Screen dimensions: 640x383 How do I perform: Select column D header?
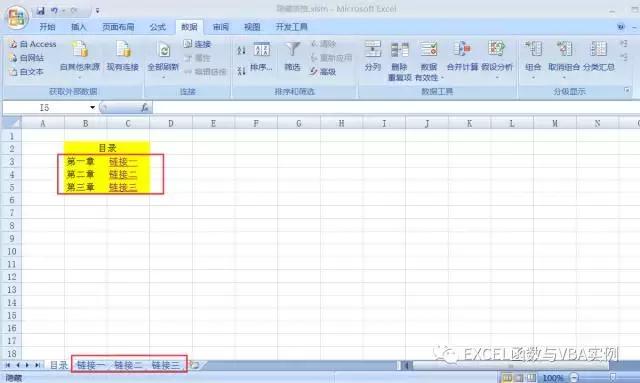tap(171, 123)
